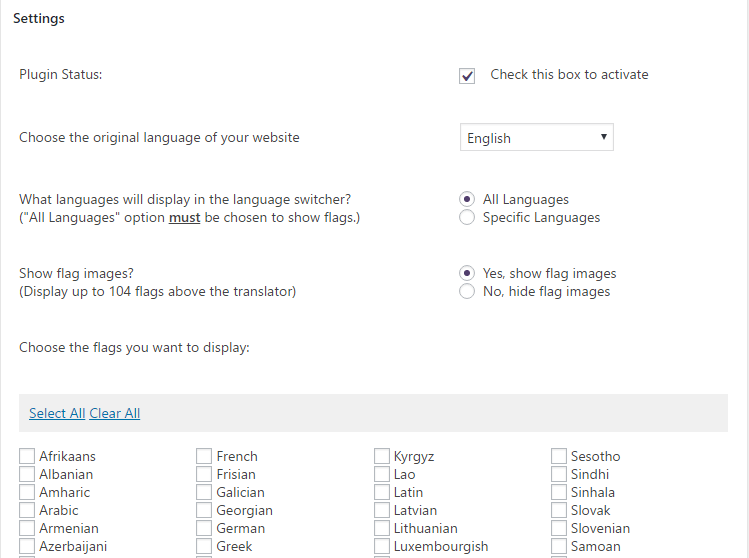Click the Select All link
The height and width of the screenshot is (558, 749).
[x=57, y=413]
